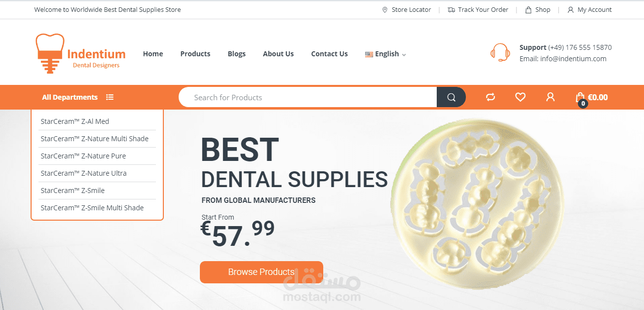Click the Browse Products button

[x=261, y=272]
